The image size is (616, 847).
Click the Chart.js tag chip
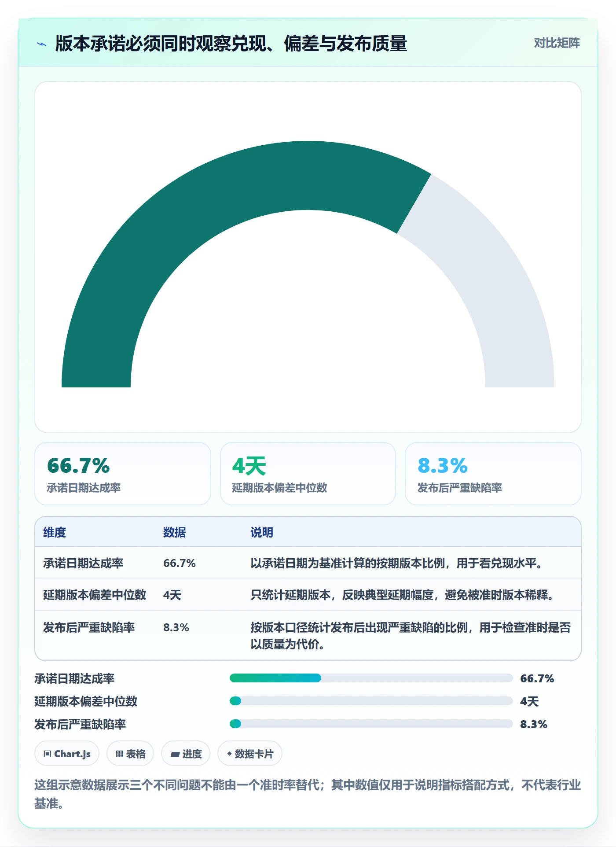click(67, 754)
